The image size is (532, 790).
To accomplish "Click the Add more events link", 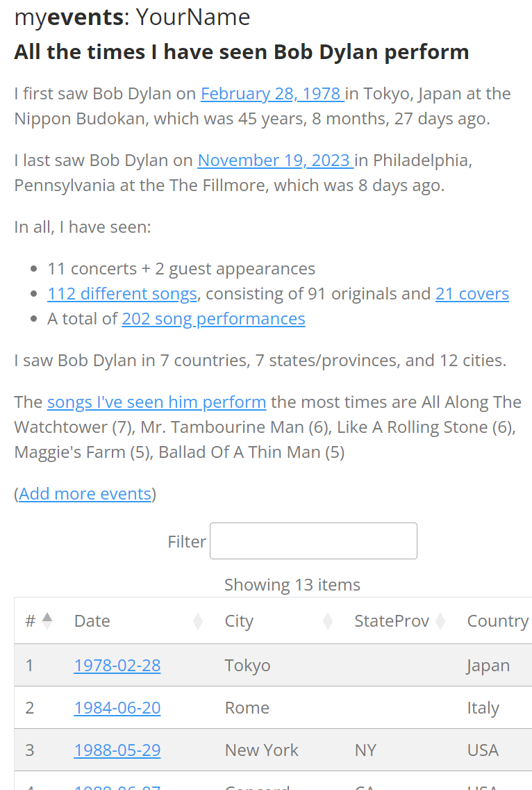I will point(85,494).
